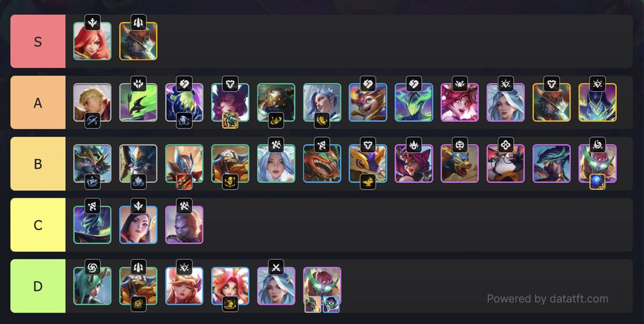Viewport: 644px width, 324px height.
Task: Click the crossed swords badge in D tier
Action: 276,267
